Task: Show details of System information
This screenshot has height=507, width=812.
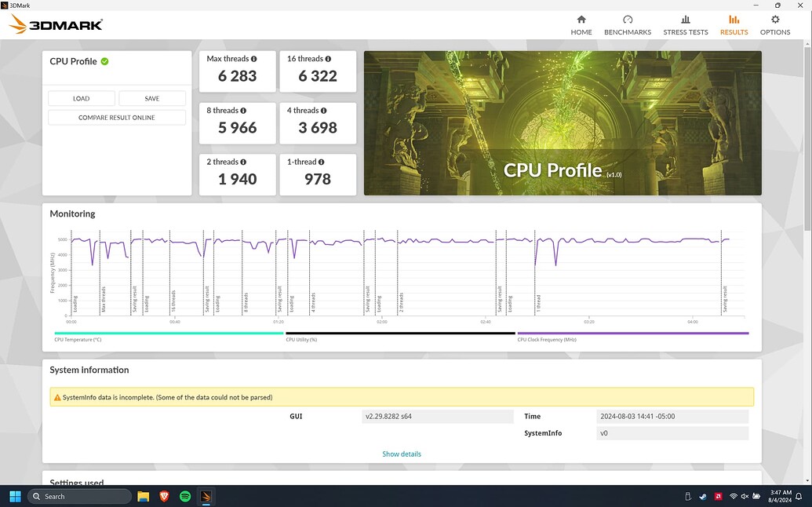Action: (x=402, y=454)
